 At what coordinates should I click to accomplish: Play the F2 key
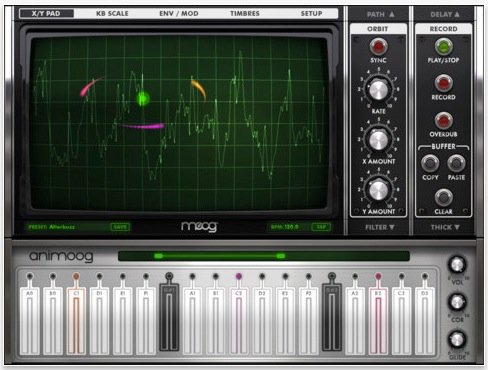coord(309,320)
